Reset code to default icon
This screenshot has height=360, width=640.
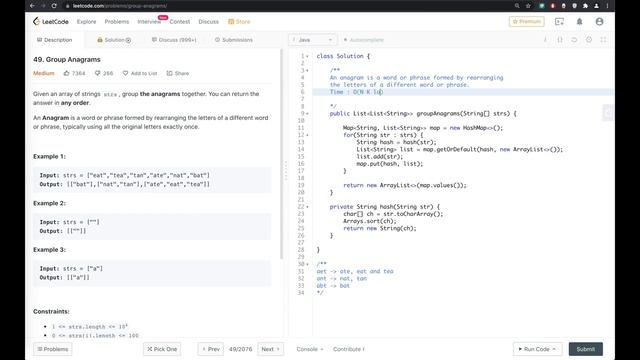[574, 40]
